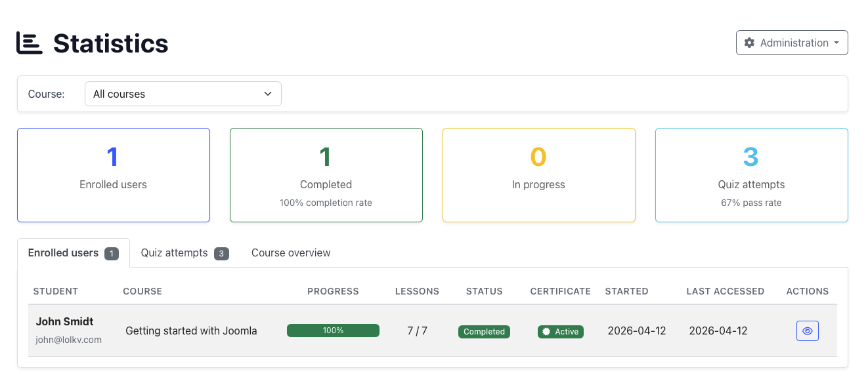Click the 100% progress bar
868x383 pixels.
tap(333, 331)
